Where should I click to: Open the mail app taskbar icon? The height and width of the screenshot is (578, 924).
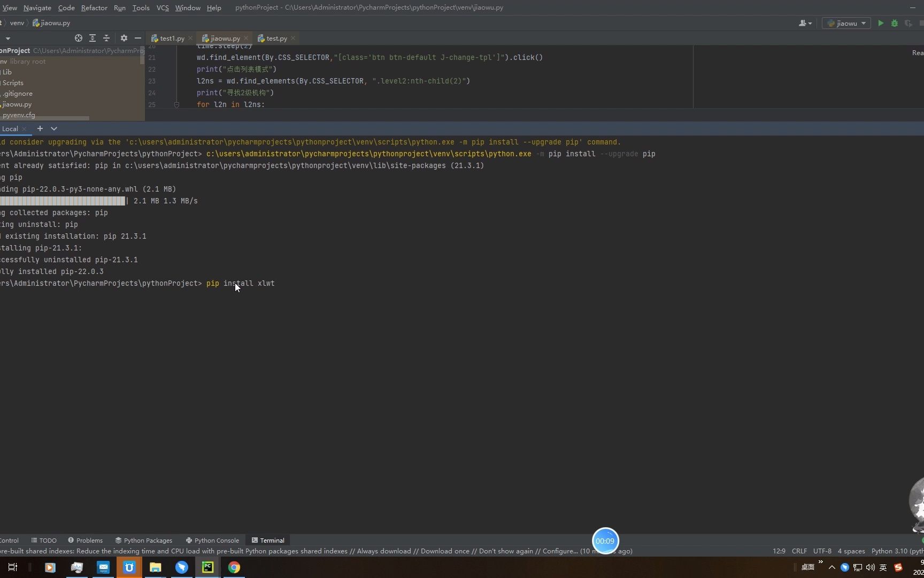(x=103, y=567)
